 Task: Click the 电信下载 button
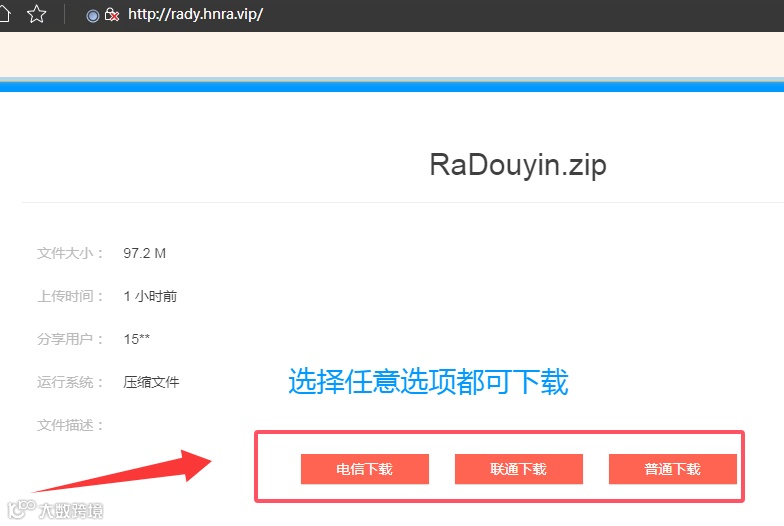coord(364,469)
